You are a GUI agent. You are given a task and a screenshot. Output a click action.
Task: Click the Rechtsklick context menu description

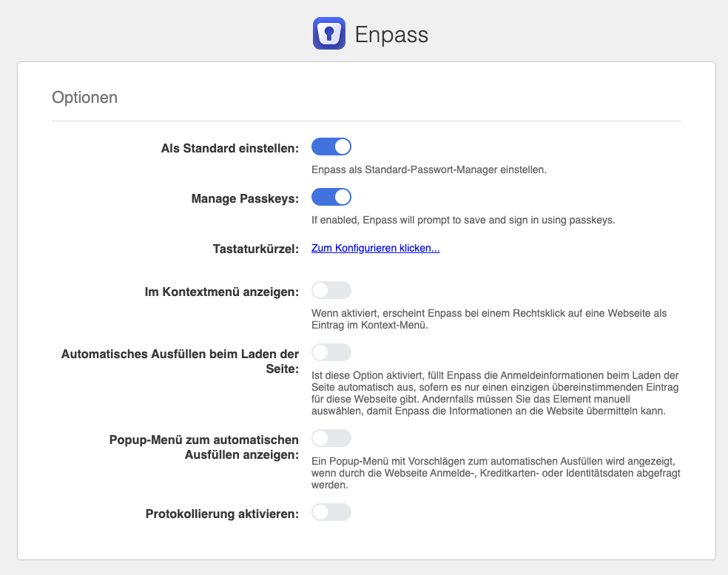tap(488, 319)
